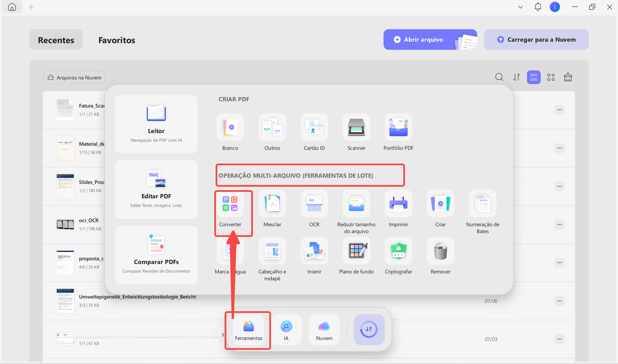618x364 pixels.
Task: Switch to grid view layout
Action: coord(551,77)
